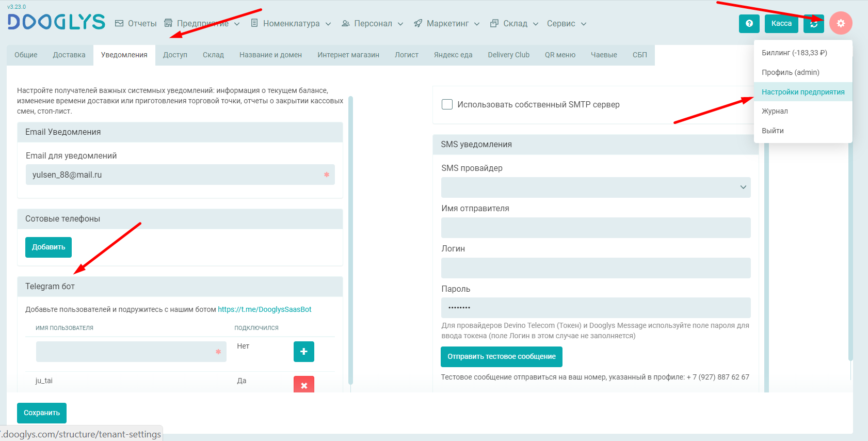Enable own SMTP server checkbox
This screenshot has width=868, height=441.
coord(447,104)
